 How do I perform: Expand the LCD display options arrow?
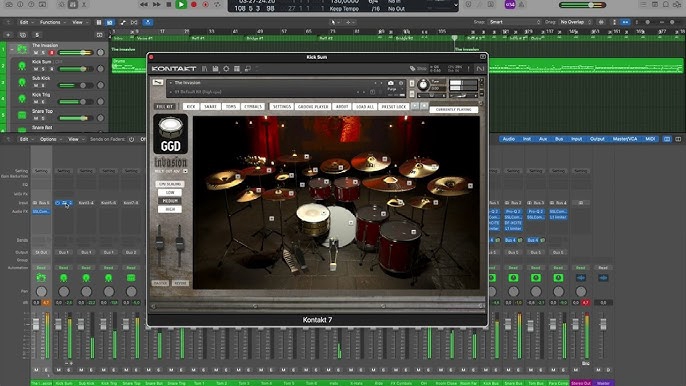pyautogui.click(x=455, y=5)
